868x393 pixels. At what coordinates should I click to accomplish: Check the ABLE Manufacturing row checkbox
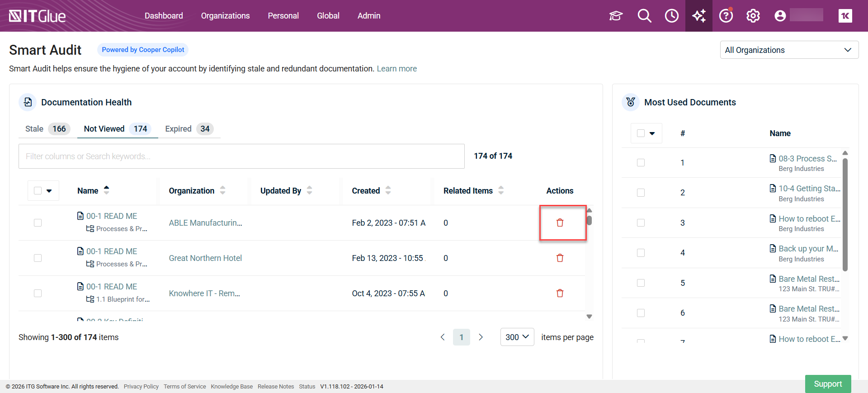pyautogui.click(x=38, y=223)
